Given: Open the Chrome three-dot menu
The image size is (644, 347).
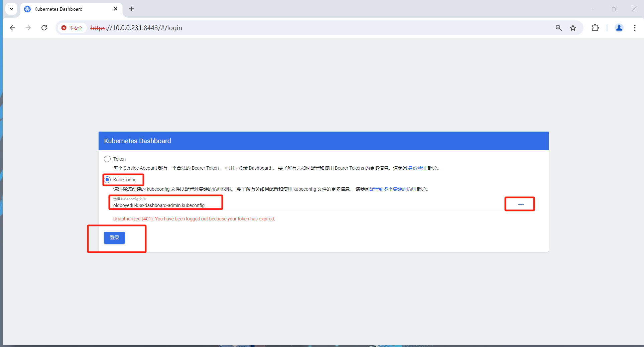Looking at the screenshot, I should coord(635,28).
